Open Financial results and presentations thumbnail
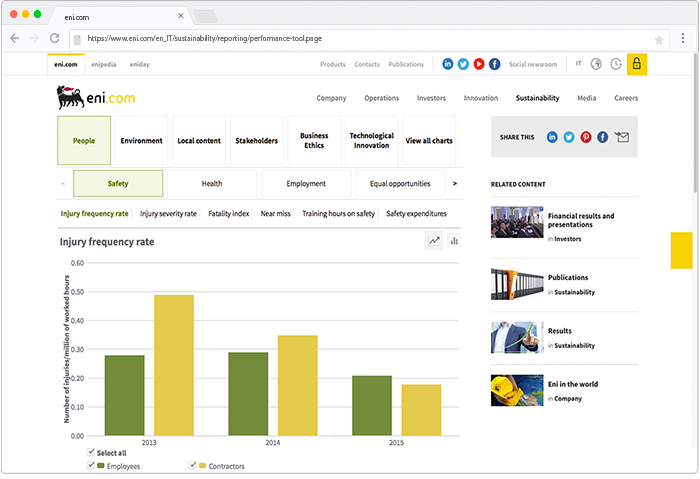 [x=517, y=222]
